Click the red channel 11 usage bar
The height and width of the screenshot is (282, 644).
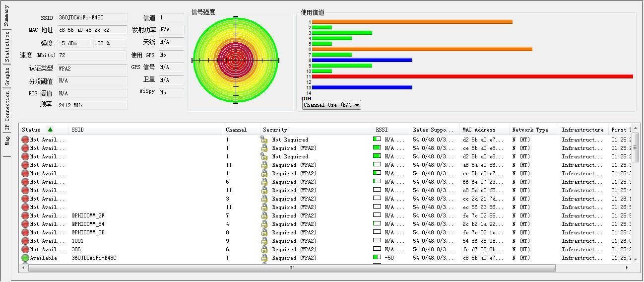[472, 76]
